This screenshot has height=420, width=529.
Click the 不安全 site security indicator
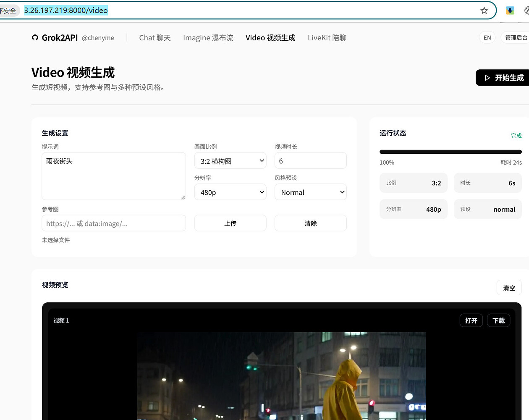click(8, 10)
